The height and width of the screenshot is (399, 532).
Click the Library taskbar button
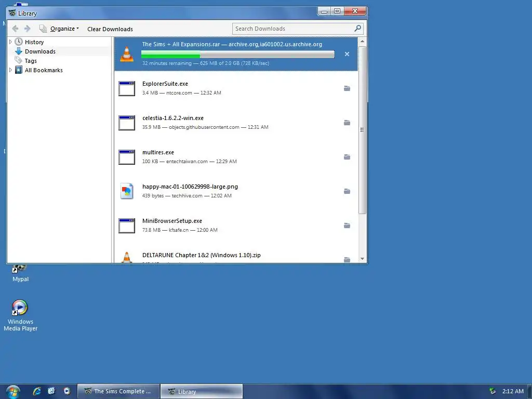point(202,391)
